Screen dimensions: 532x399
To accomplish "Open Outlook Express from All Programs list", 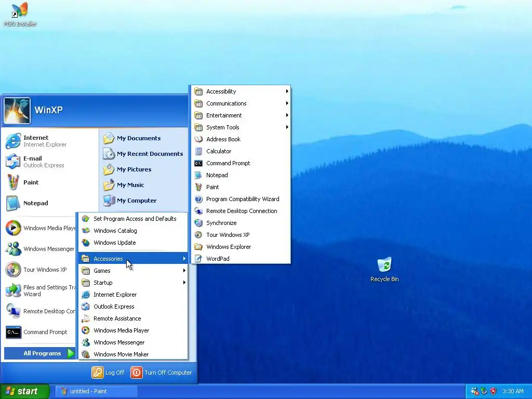I will click(x=133, y=307).
